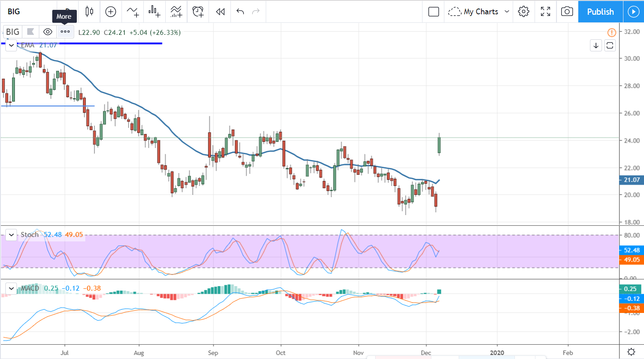The image size is (644, 359).
Task: Take a chart snapshot with the camera icon
Action: 567,12
